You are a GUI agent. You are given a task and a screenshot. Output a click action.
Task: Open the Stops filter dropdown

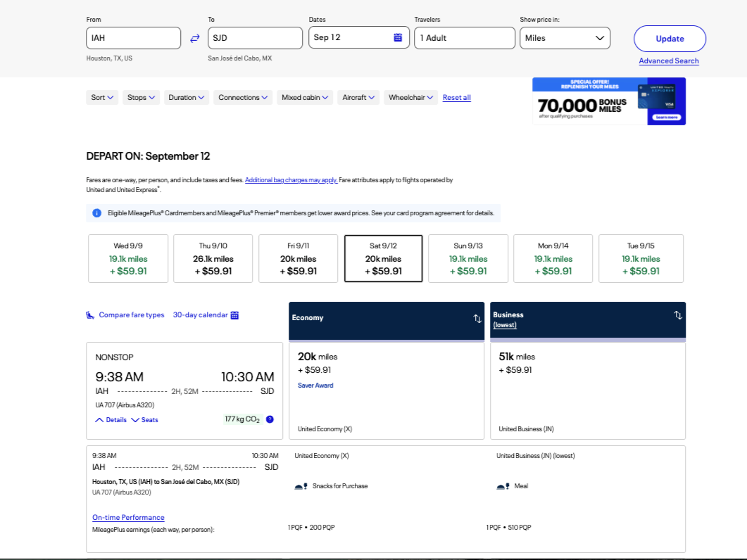coord(141,98)
